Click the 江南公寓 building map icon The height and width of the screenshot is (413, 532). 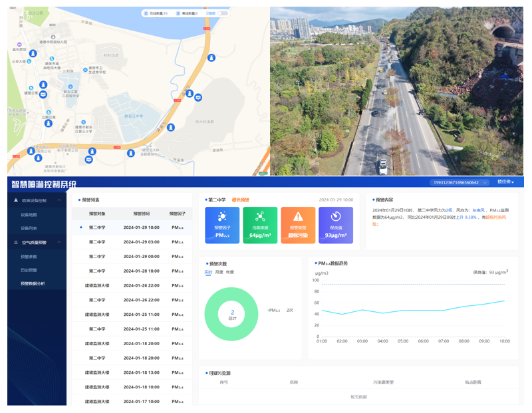tap(49, 112)
